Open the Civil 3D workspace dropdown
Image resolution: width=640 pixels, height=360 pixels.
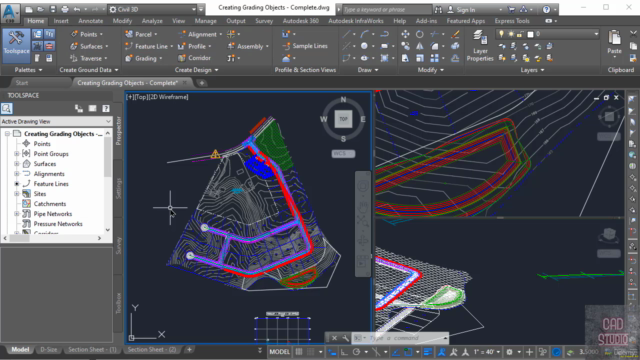153,9
